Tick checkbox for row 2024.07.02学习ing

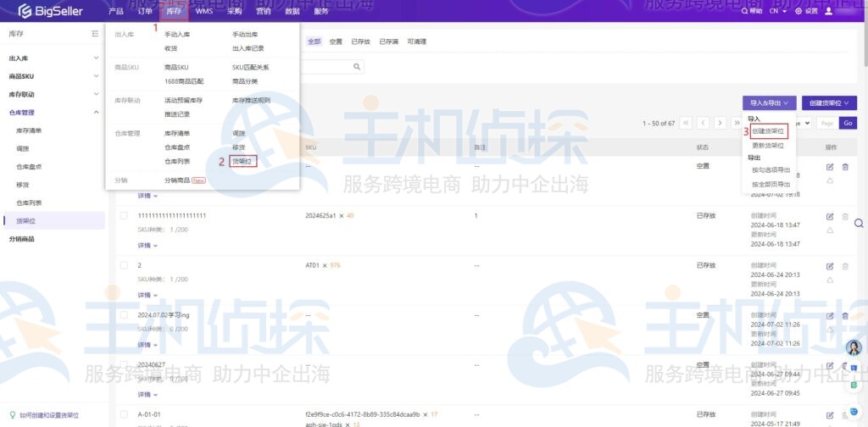pyautogui.click(x=124, y=314)
